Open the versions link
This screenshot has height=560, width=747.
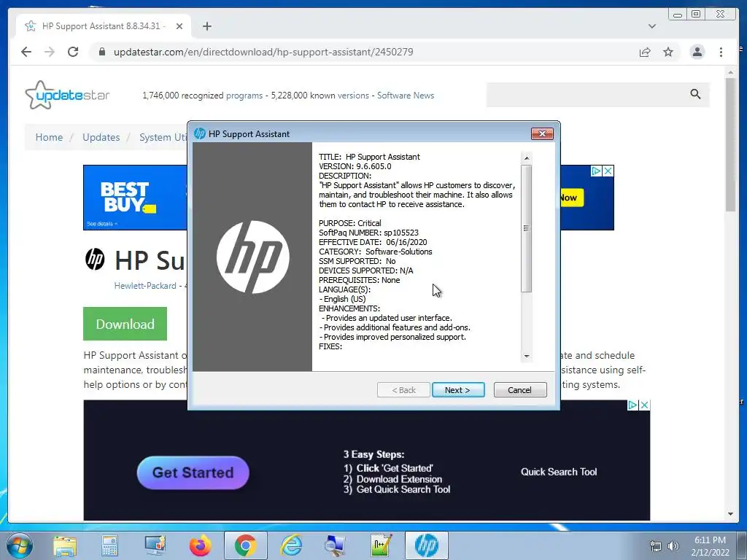point(353,96)
